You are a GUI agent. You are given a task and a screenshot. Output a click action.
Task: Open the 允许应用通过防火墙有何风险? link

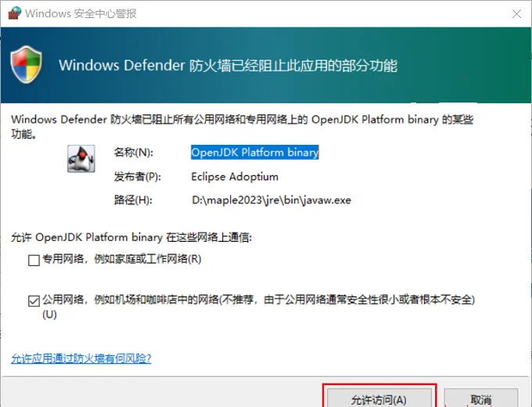coord(81,358)
